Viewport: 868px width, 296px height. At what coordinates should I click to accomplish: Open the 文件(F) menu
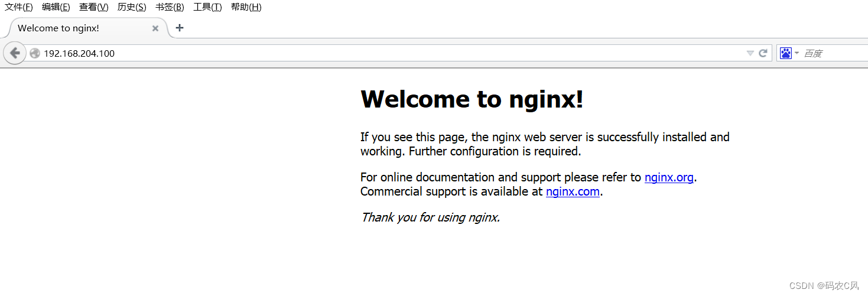pos(19,7)
